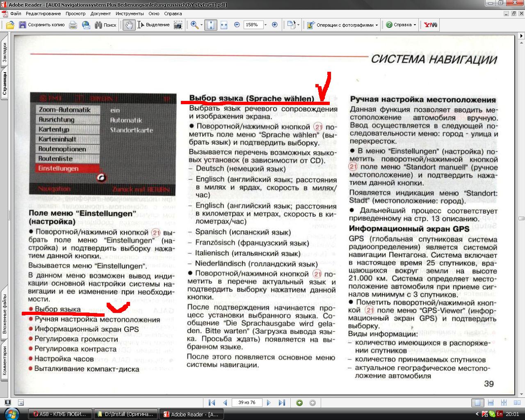
Task: Click the Fit Width icon
Action: 224,25
